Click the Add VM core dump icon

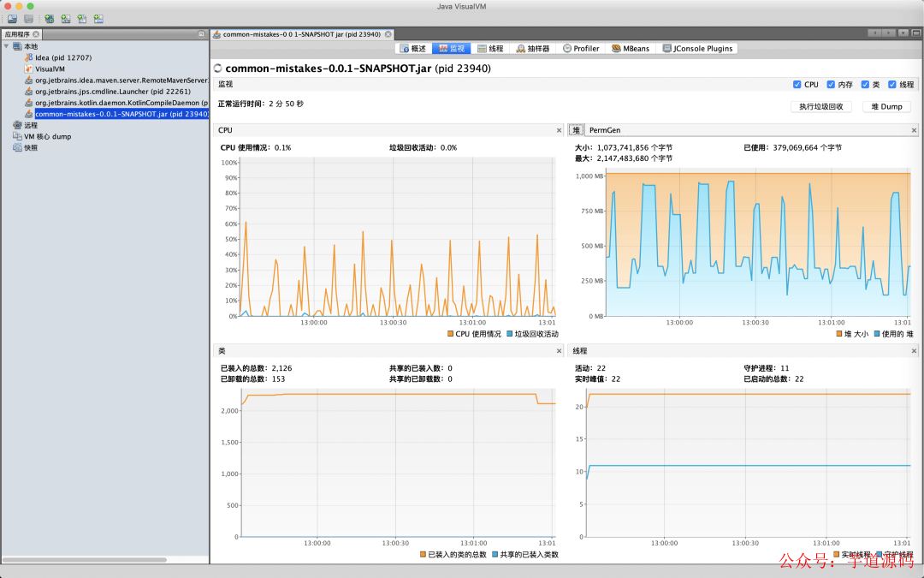82,18
